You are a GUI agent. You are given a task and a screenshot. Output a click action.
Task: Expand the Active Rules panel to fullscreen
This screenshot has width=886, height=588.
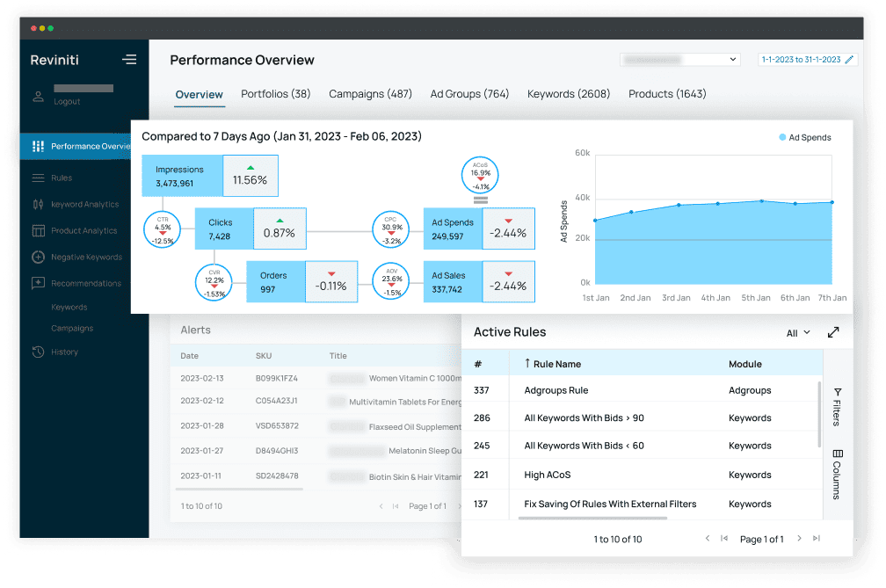tap(833, 332)
